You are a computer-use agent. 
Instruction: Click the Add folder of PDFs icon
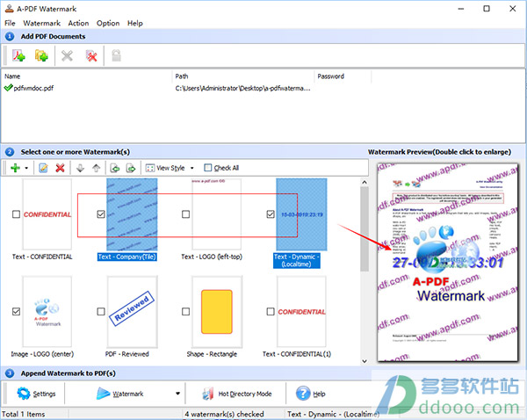(41, 55)
